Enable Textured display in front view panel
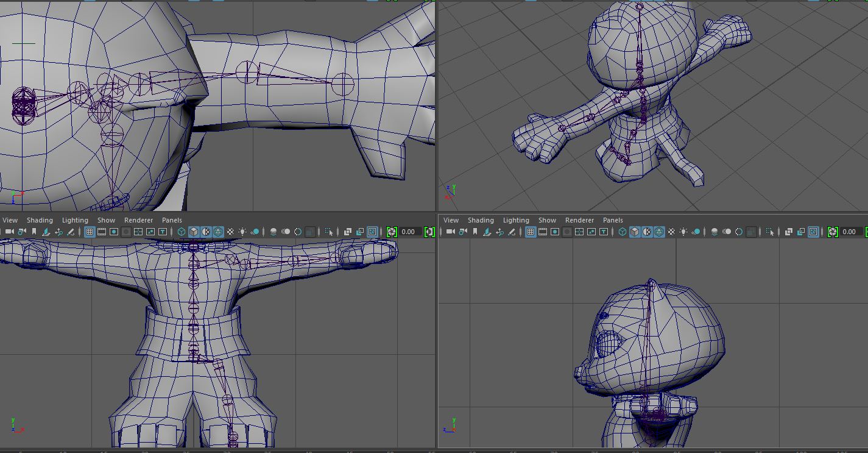This screenshot has width=868, height=453. 230,232
